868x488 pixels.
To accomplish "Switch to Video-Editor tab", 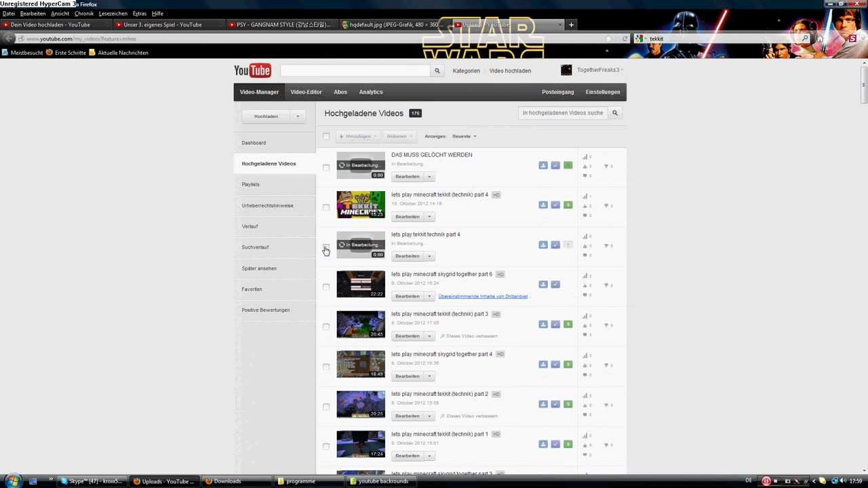I will click(x=306, y=92).
